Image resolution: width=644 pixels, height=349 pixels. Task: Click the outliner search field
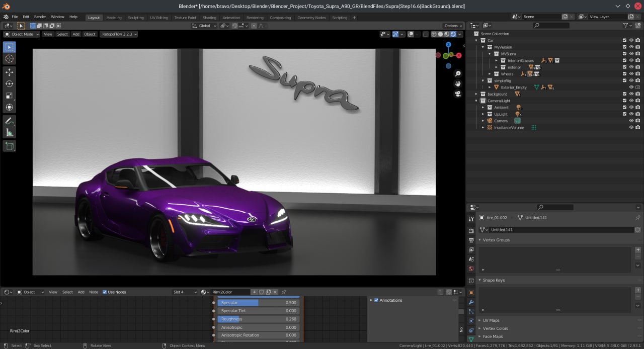click(551, 25)
